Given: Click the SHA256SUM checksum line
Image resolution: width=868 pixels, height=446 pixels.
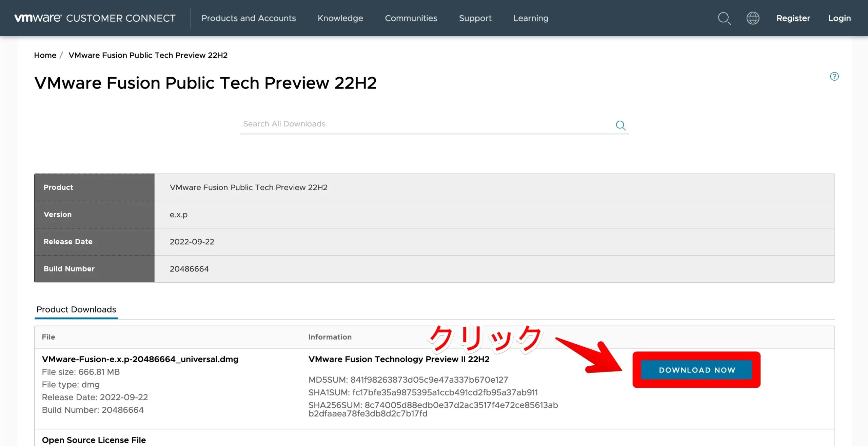Looking at the screenshot, I should (433, 409).
